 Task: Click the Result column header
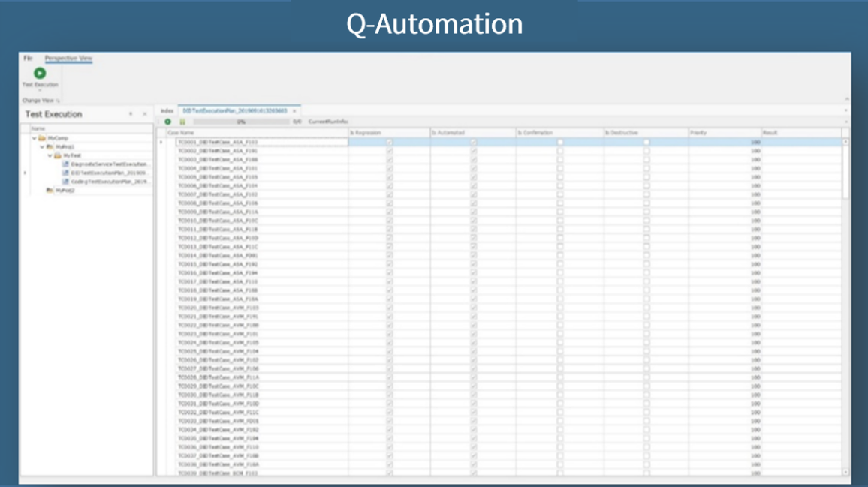801,133
